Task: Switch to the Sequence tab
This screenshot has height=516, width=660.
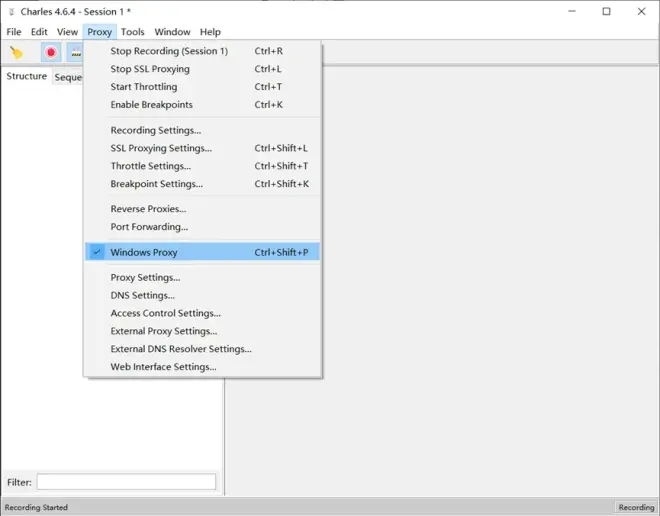Action: pos(68,77)
